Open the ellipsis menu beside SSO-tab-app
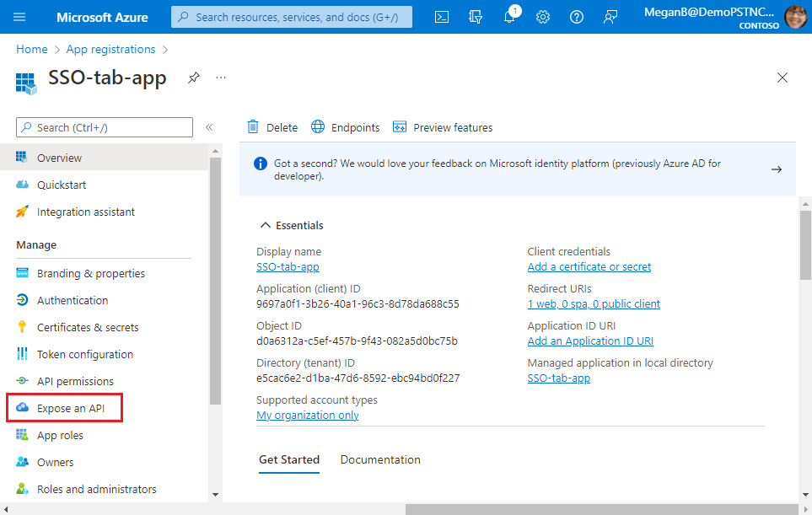The image size is (812, 515). pos(221,78)
